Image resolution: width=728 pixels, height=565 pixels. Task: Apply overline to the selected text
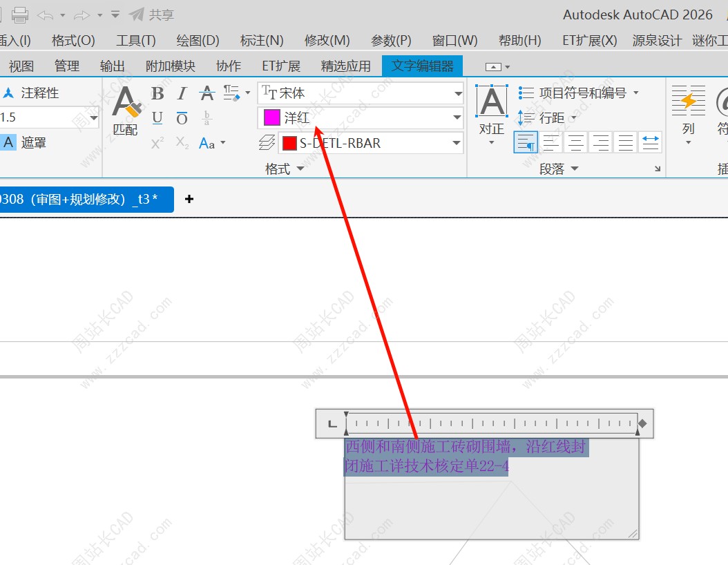(182, 118)
